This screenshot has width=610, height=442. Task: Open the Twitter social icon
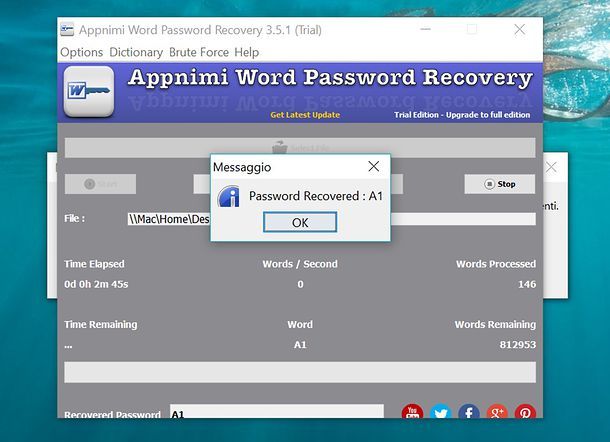tap(441, 412)
